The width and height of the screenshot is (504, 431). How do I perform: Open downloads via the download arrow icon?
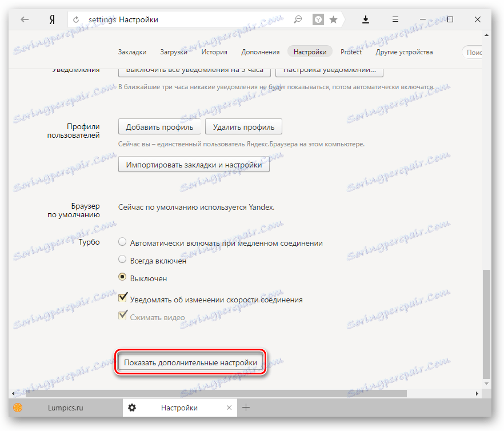click(x=366, y=20)
